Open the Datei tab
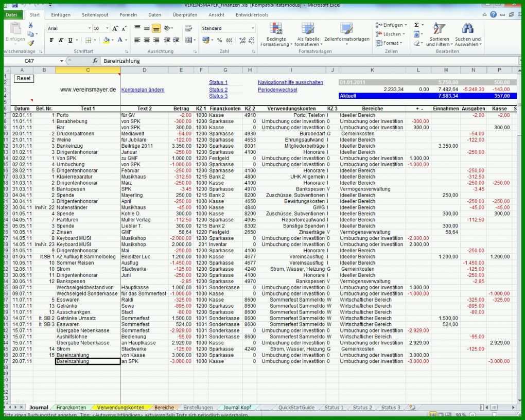The image size is (525, 420). coord(11,15)
